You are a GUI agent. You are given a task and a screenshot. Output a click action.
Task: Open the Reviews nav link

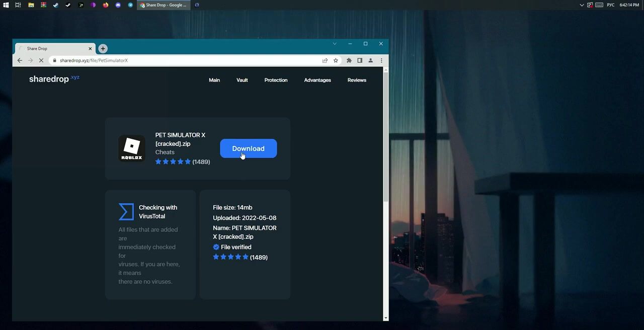357,80
